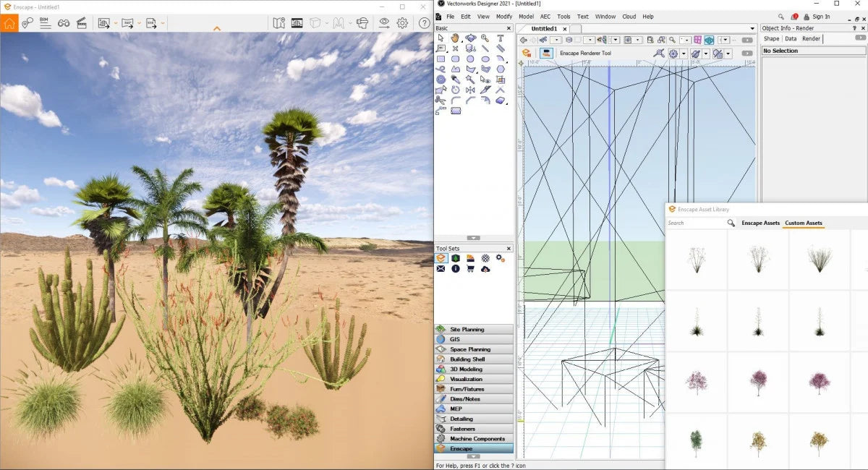Select the Enscape tool set
Image resolution: width=868 pixels, height=470 pixels.
[474, 449]
